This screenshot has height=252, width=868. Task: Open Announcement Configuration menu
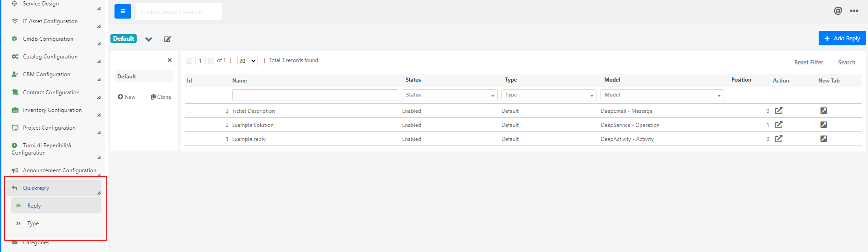pyautogui.click(x=60, y=170)
